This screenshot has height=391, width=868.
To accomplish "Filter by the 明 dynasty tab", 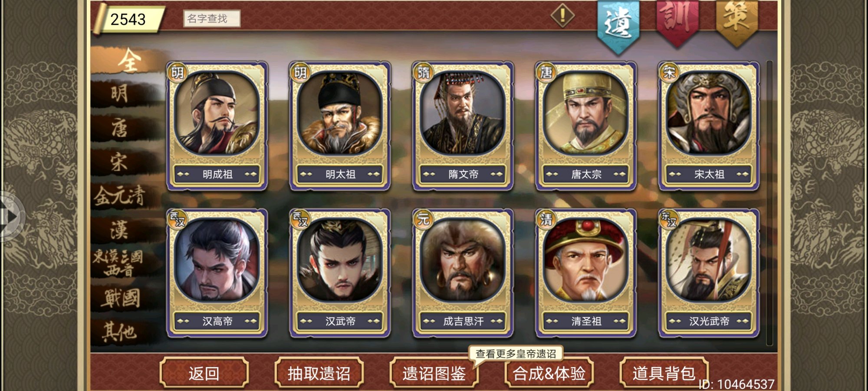I will click(119, 93).
